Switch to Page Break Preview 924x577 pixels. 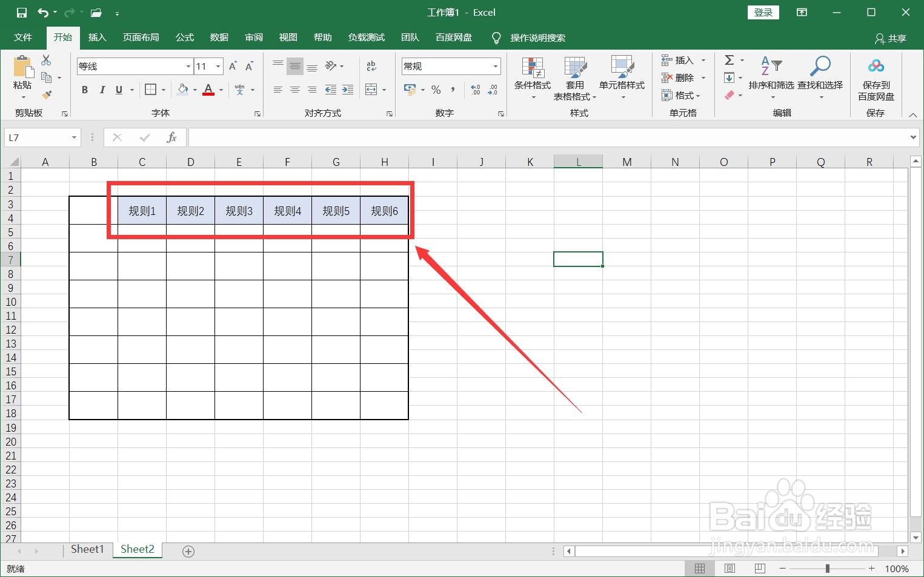[760, 569]
